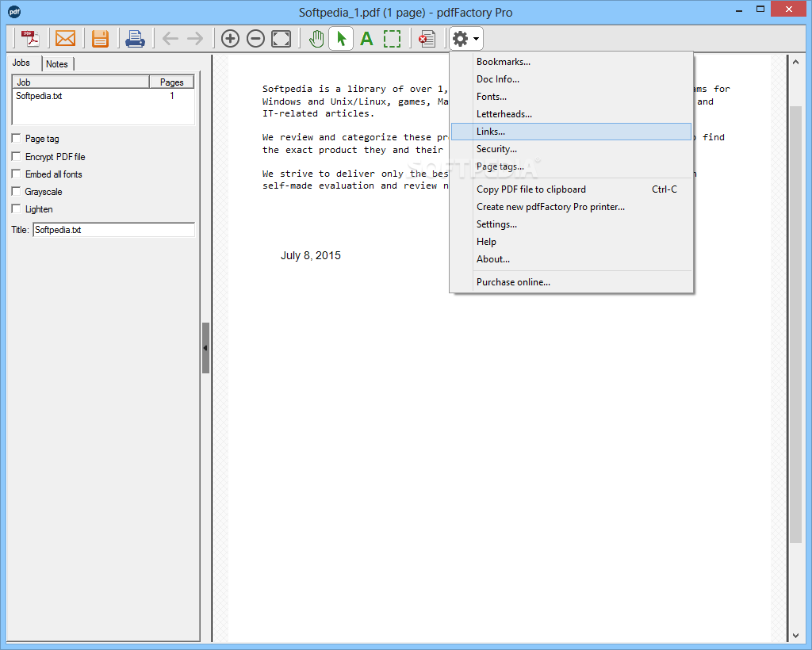Open Security... from the menu
This screenshot has height=650, width=812.
(x=571, y=149)
